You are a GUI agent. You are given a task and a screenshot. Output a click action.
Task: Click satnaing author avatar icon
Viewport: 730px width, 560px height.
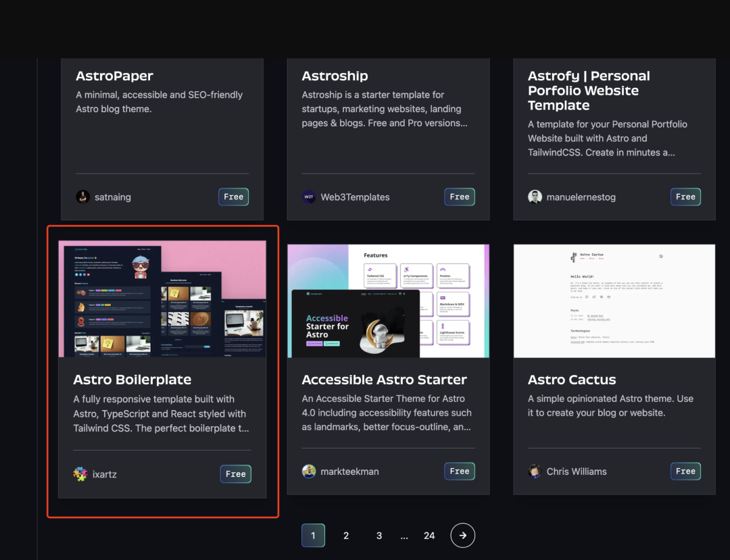82,197
